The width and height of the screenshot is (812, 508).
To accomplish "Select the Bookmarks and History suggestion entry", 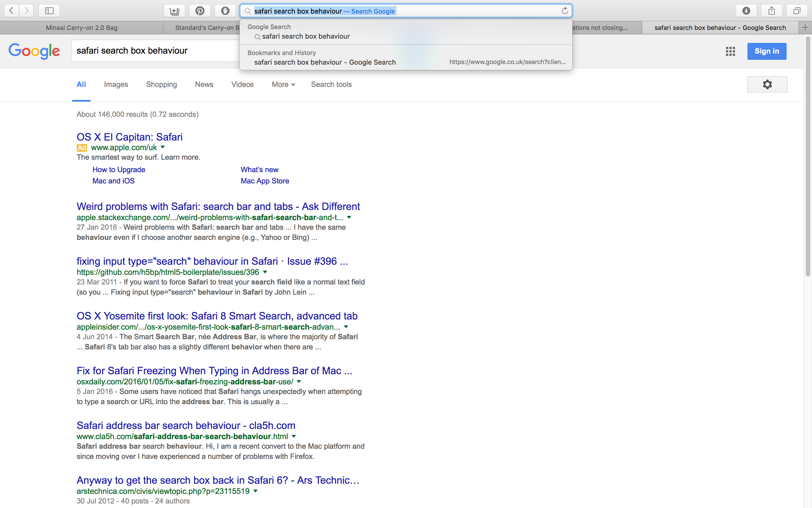I will (406, 62).
